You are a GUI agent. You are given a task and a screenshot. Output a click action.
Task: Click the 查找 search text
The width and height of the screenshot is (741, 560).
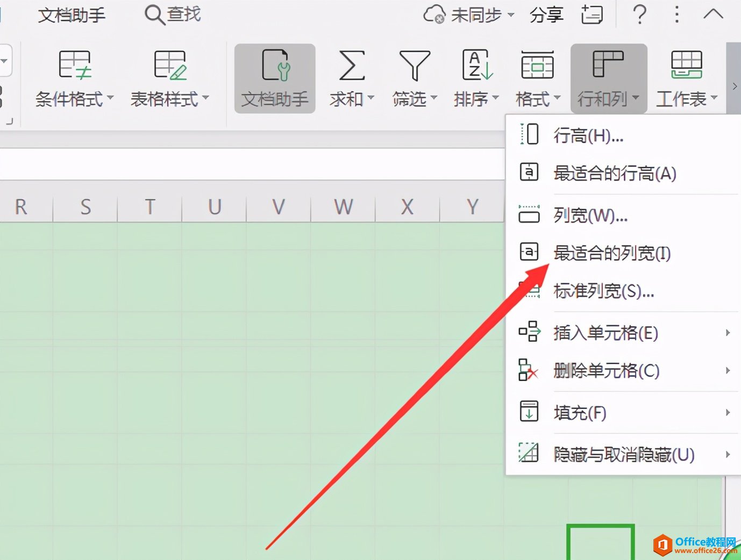click(x=184, y=14)
